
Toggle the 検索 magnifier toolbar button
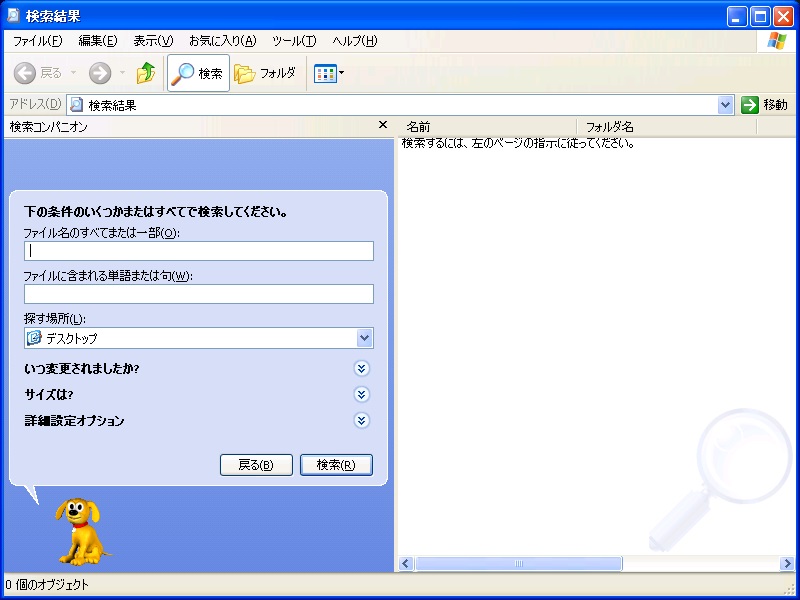click(198, 73)
